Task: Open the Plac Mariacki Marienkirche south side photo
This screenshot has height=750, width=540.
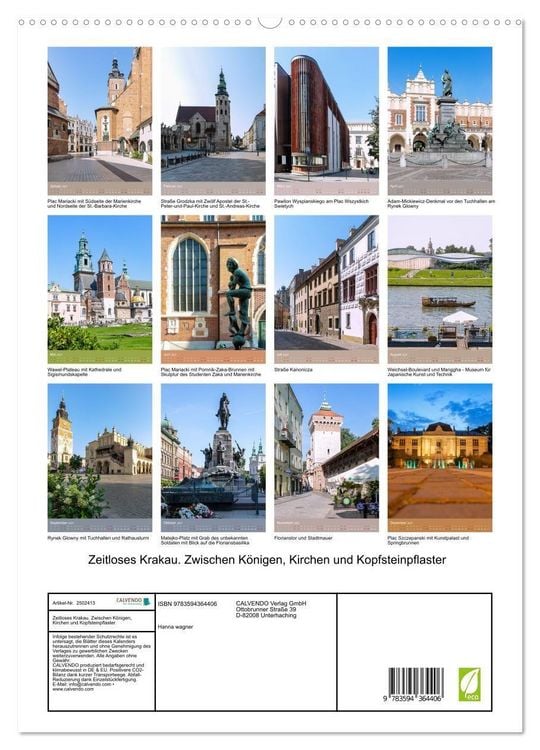Action: (100, 121)
